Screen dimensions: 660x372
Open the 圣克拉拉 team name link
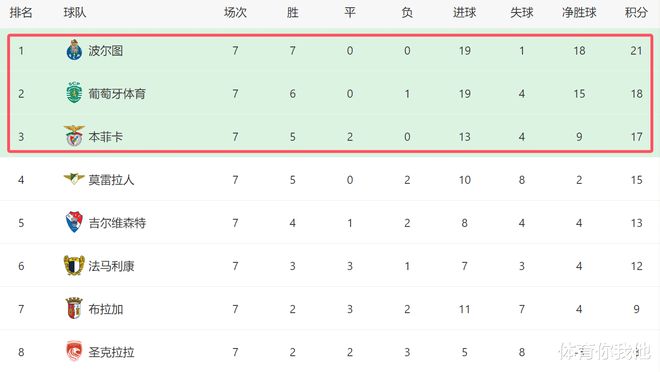tap(111, 352)
